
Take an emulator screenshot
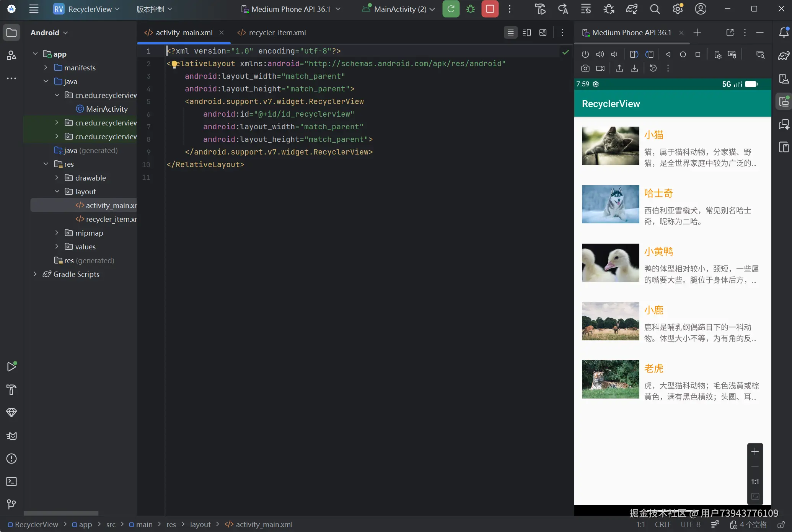pyautogui.click(x=585, y=68)
